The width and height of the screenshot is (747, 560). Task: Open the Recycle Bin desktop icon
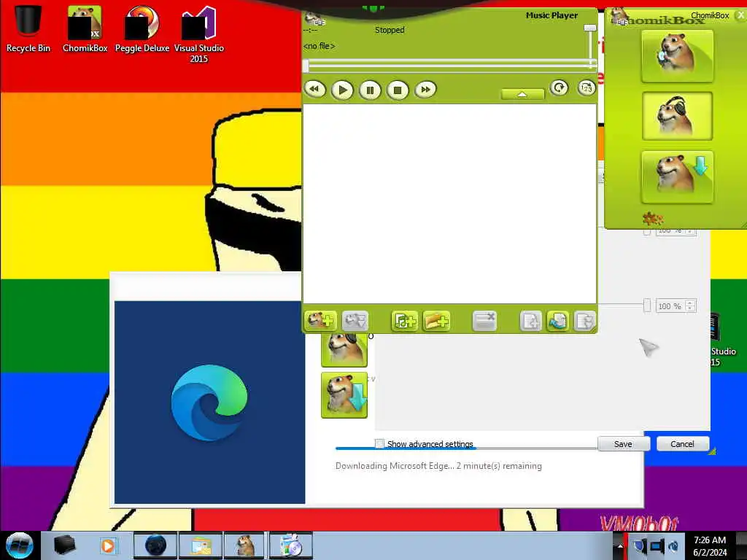pyautogui.click(x=28, y=28)
